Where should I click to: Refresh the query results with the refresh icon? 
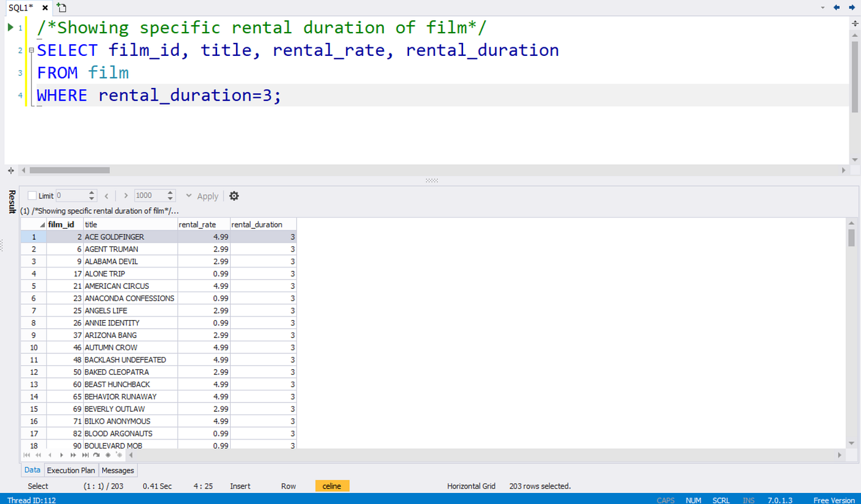[96, 455]
